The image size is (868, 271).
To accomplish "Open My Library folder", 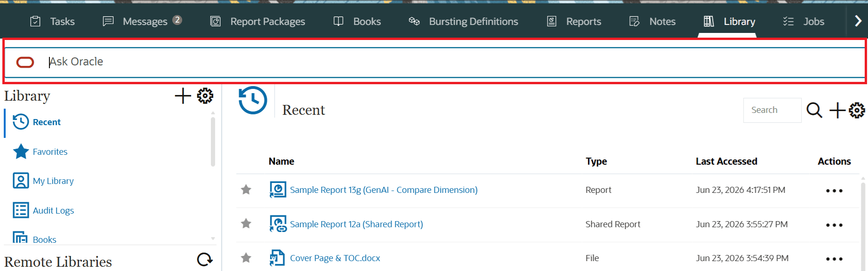I will 53,181.
